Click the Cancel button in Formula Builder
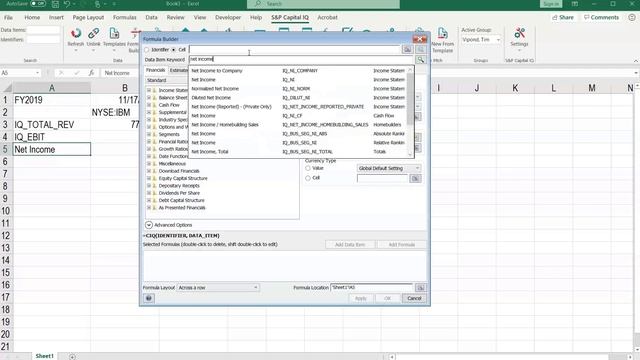This screenshot has width=640, height=360. point(414,298)
